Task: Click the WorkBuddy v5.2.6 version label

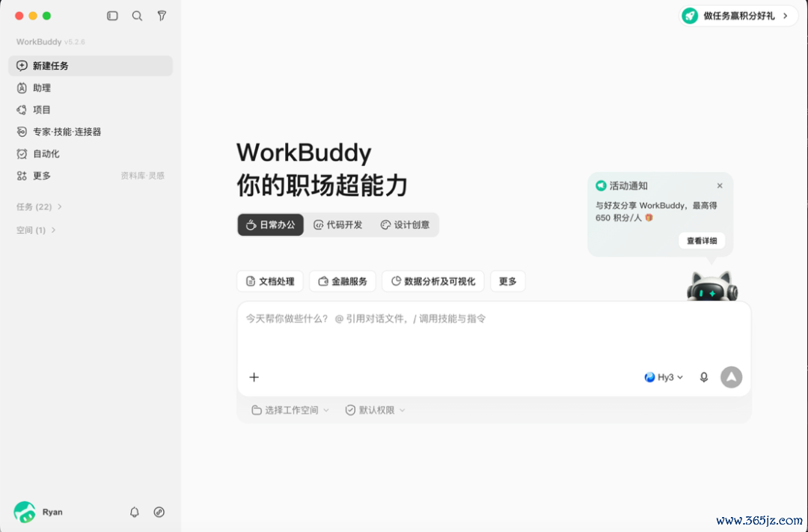Action: pyautogui.click(x=51, y=42)
